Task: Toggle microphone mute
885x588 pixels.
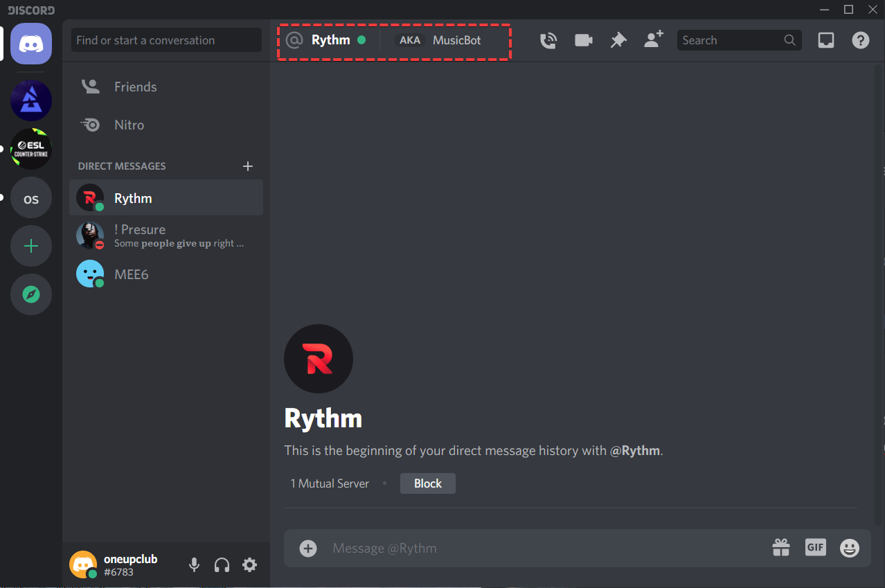Action: pos(195,565)
